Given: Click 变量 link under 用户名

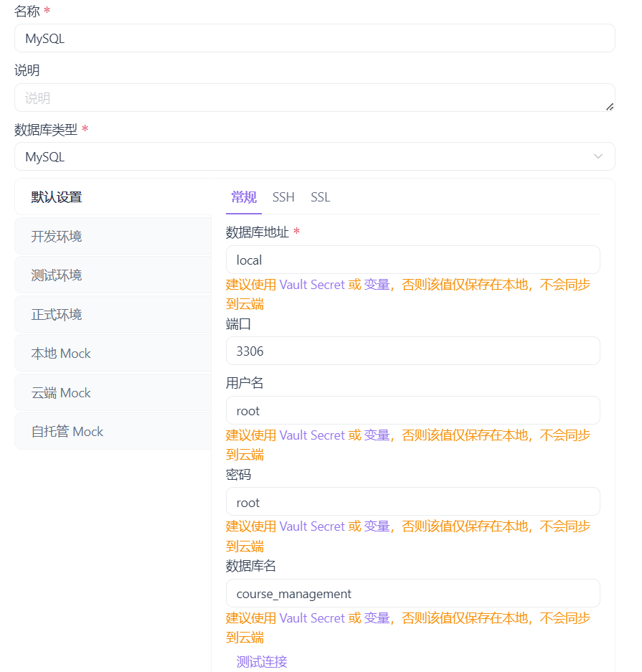Looking at the screenshot, I should coord(377,435).
